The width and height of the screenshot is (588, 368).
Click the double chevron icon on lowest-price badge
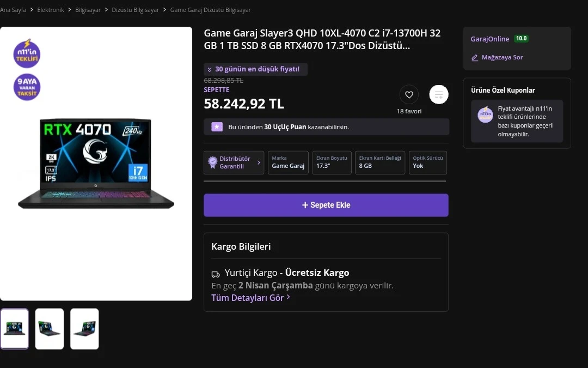coord(210,69)
